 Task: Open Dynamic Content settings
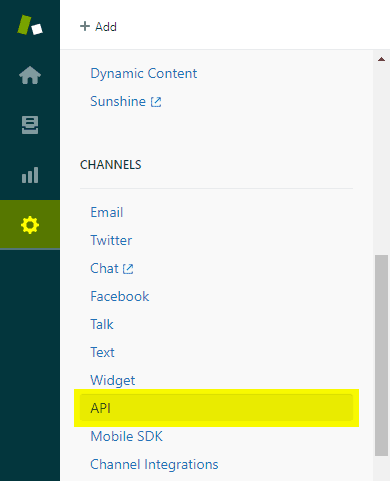(x=144, y=74)
